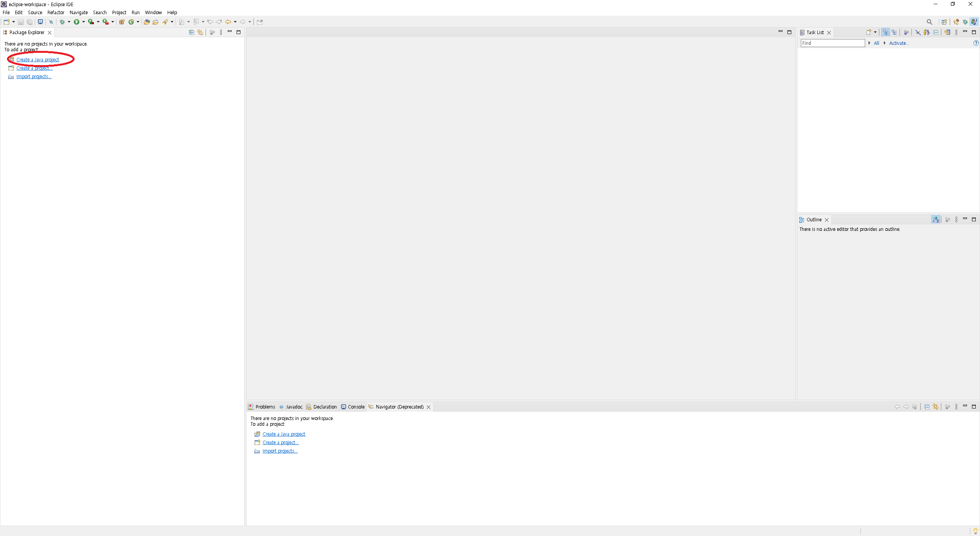The width and height of the screenshot is (980, 536).
Task: Click the green Run button in the toolbar
Action: [77, 22]
